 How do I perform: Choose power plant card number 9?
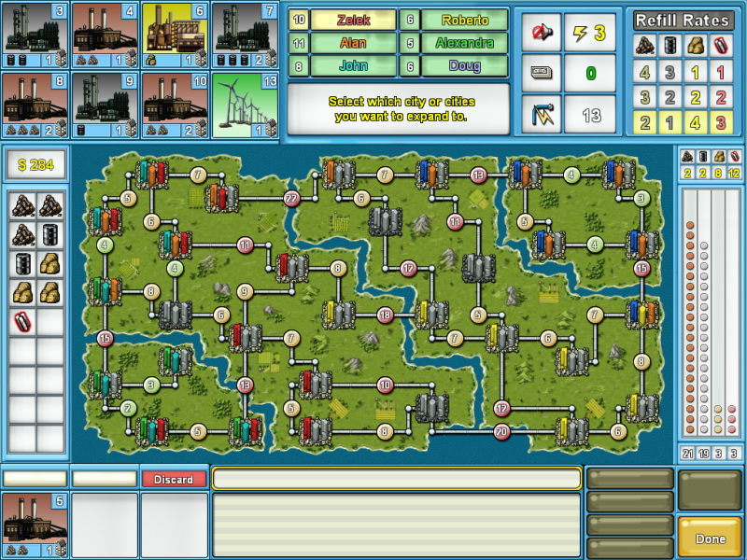tap(105, 105)
